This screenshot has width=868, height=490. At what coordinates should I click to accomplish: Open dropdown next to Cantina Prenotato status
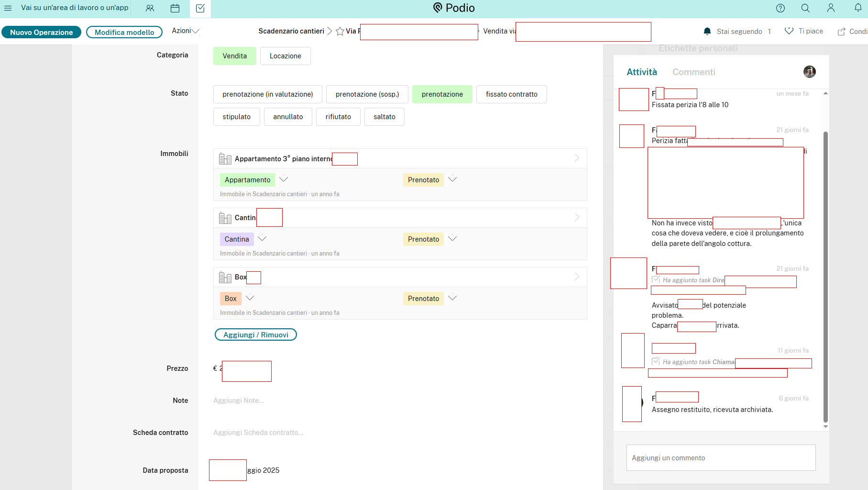(x=452, y=239)
